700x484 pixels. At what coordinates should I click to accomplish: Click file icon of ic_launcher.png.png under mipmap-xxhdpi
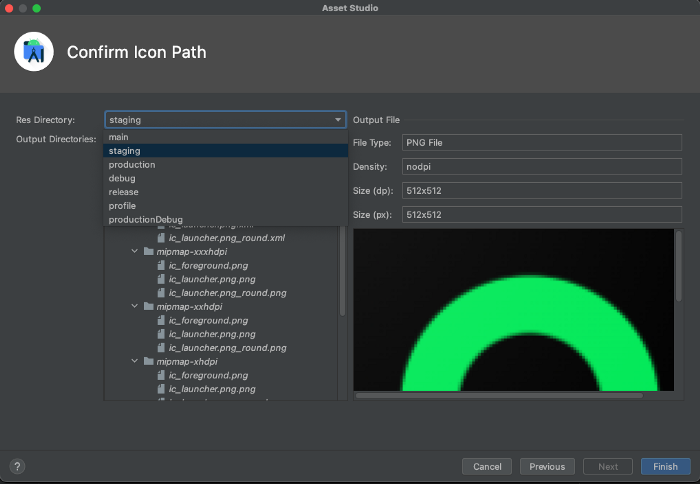(161, 334)
